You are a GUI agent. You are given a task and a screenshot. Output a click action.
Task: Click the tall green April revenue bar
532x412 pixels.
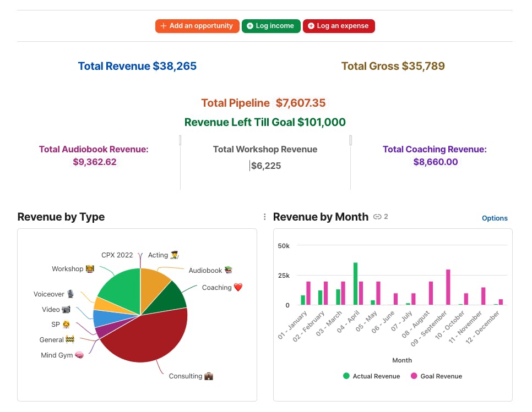(355, 284)
